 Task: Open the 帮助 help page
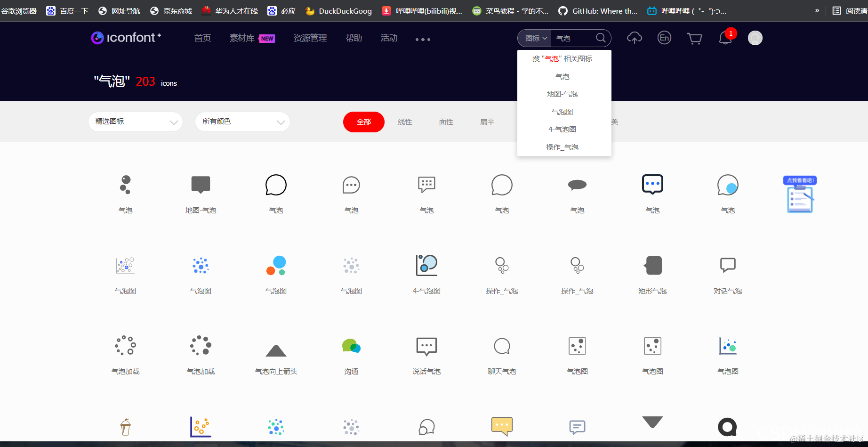pyautogui.click(x=354, y=38)
